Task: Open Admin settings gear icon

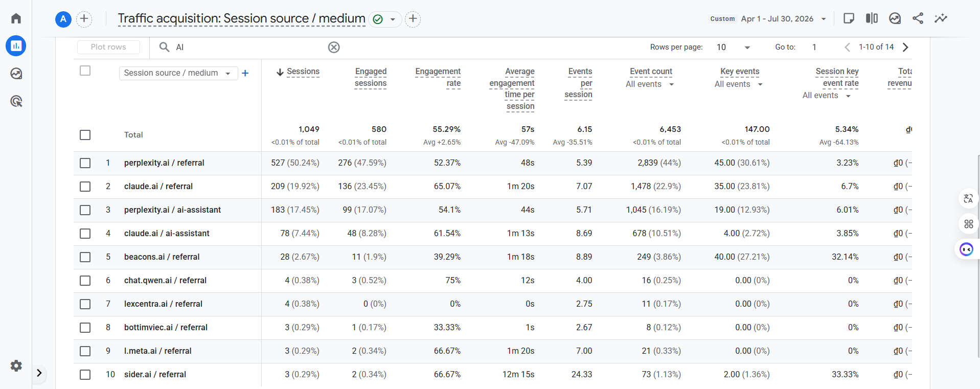Action: tap(16, 365)
